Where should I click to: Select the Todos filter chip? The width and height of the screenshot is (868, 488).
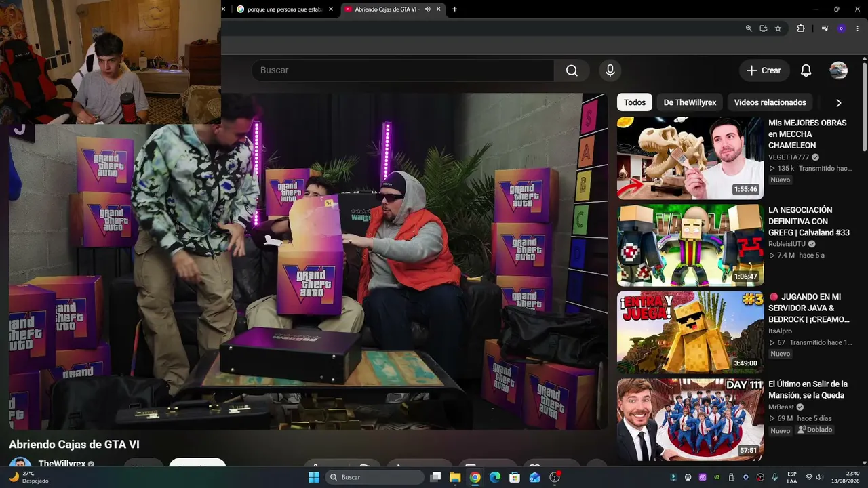point(635,102)
